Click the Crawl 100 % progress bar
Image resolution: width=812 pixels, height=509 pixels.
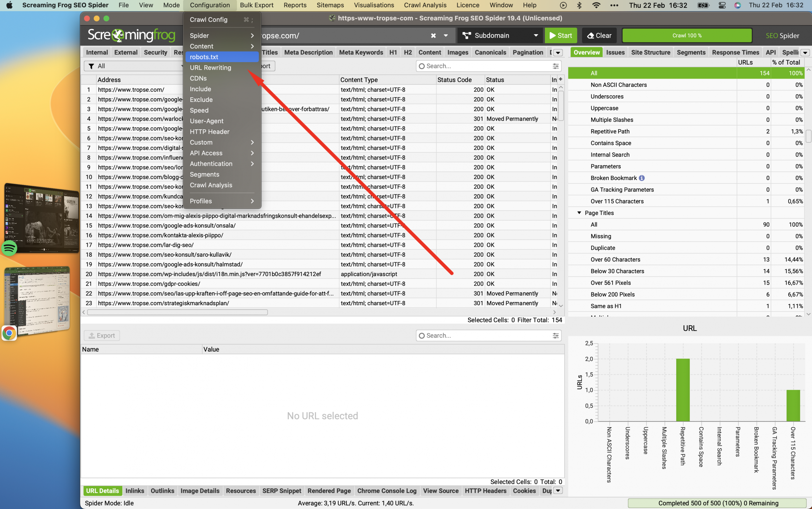687,35
